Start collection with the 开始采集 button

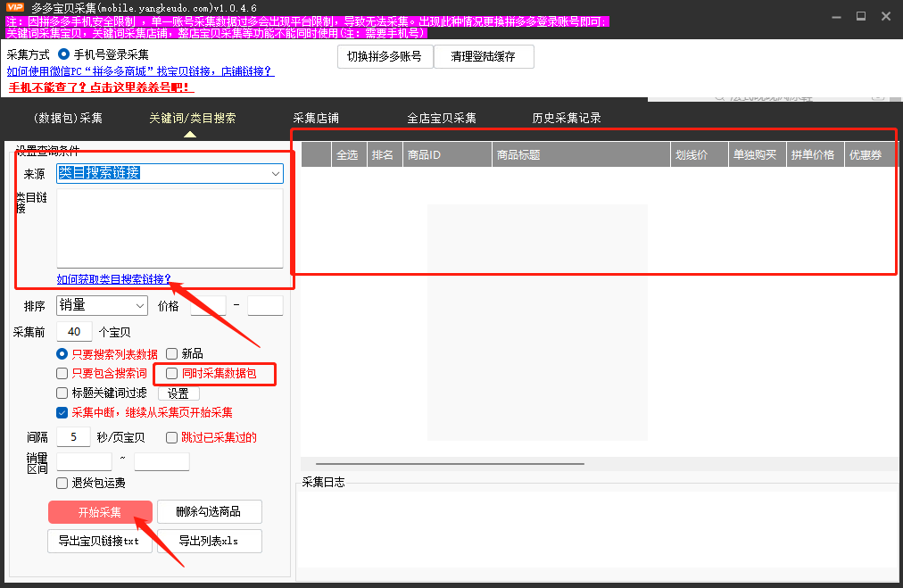(x=100, y=512)
